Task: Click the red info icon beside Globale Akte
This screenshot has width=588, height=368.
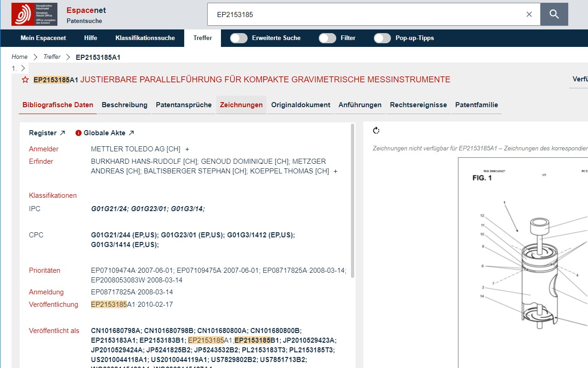Action: point(78,133)
